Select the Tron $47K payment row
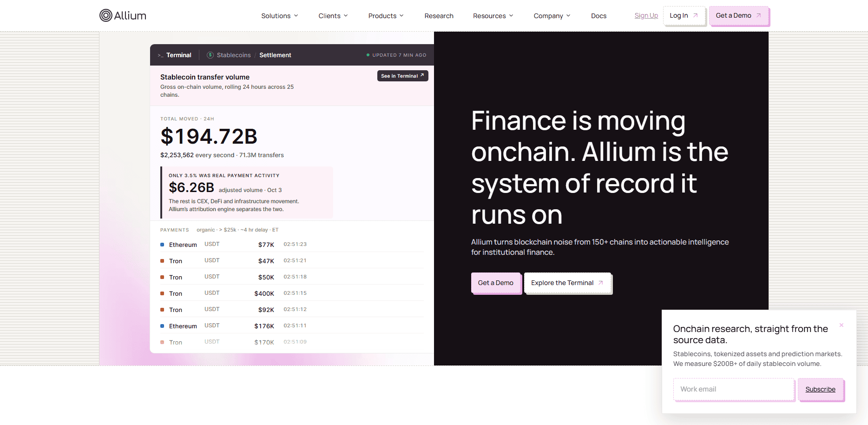 [x=292, y=260]
